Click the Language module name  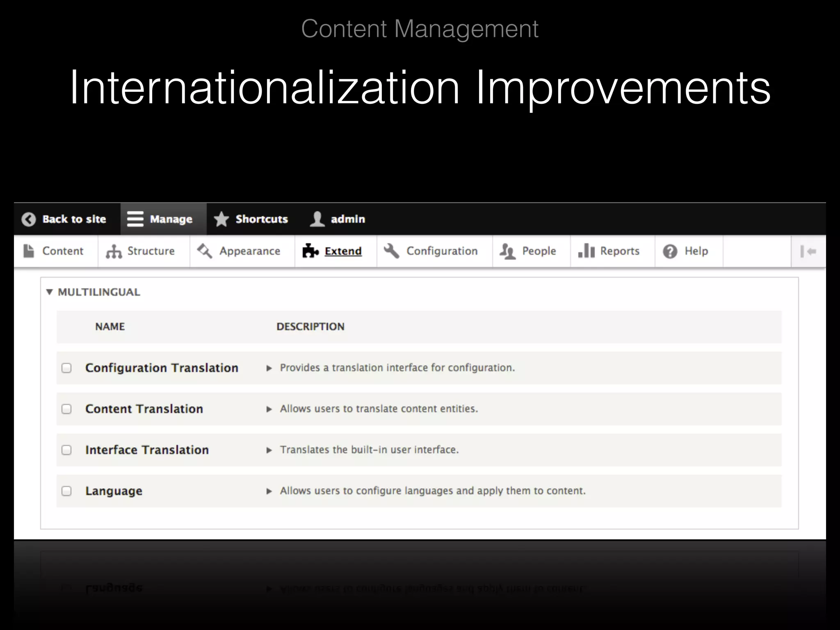click(x=114, y=491)
